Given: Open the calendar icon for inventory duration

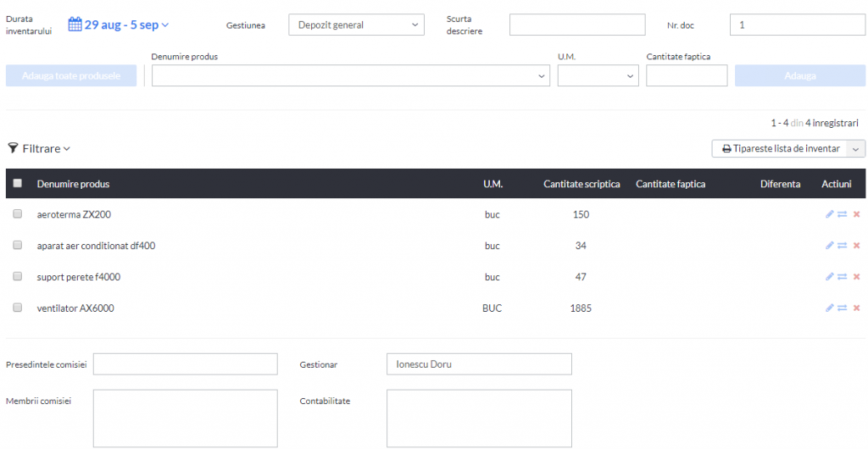Looking at the screenshot, I should 75,25.
